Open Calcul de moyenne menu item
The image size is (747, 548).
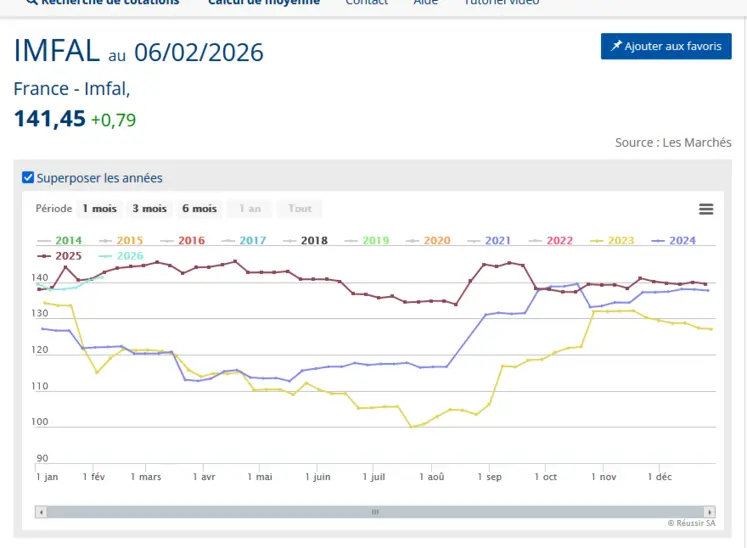tap(264, 3)
